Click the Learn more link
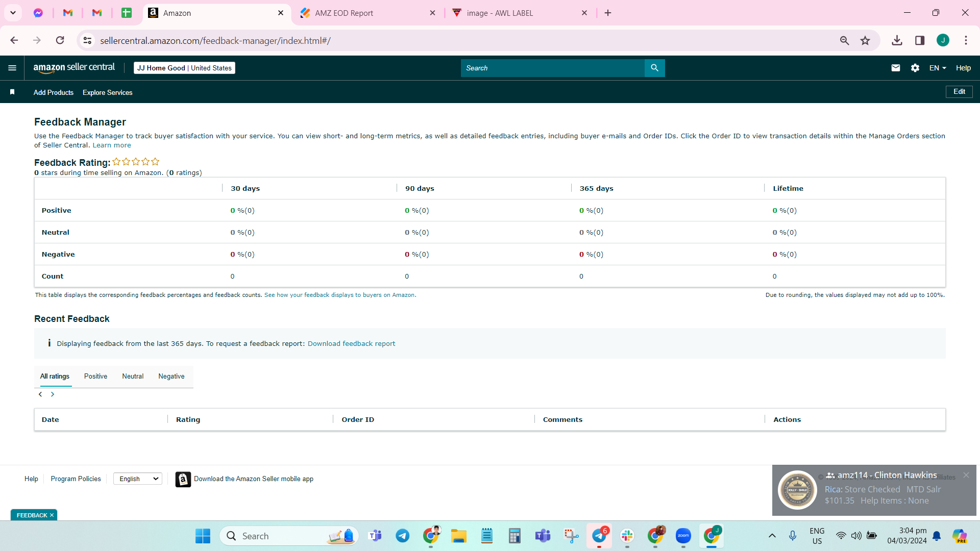The image size is (980, 551). pos(112,145)
